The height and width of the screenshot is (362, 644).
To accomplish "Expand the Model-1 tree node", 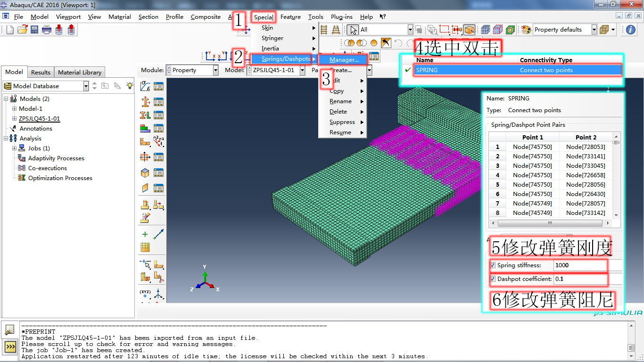I will click(14, 109).
